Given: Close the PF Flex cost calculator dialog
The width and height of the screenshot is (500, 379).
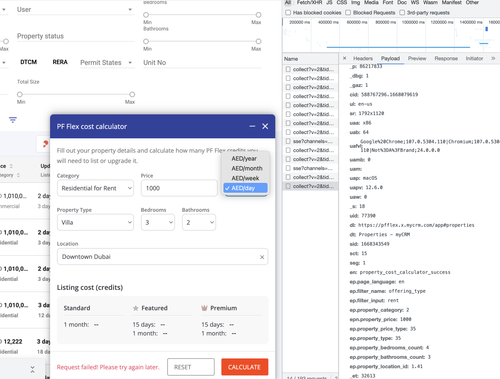Looking at the screenshot, I should coord(265,126).
